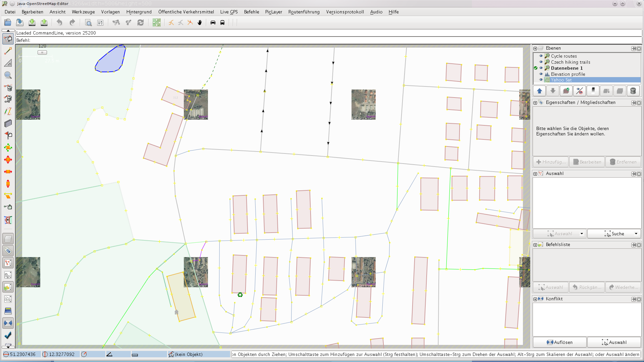Select the draw nodes tool
This screenshot has height=362, width=644.
(x=8, y=51)
